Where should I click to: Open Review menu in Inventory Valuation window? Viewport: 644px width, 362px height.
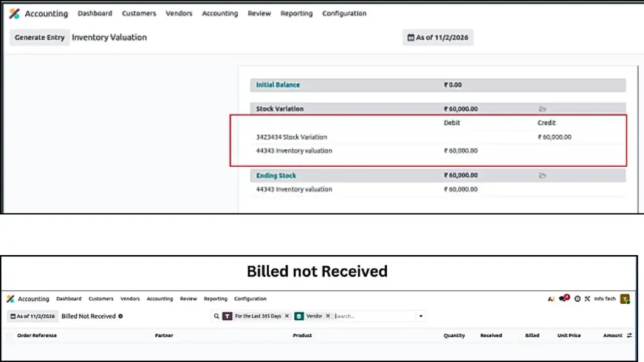(259, 14)
